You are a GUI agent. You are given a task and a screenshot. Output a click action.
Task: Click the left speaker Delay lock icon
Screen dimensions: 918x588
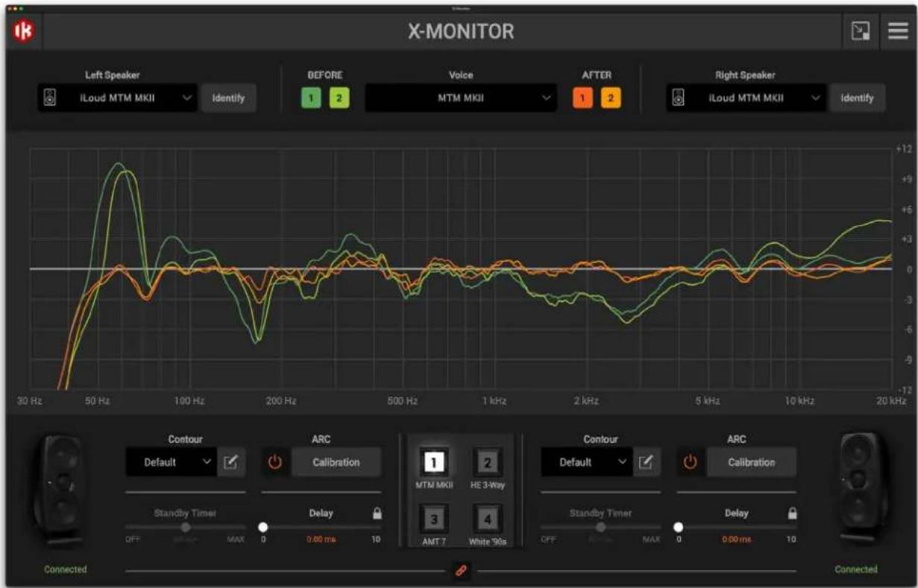click(x=377, y=513)
